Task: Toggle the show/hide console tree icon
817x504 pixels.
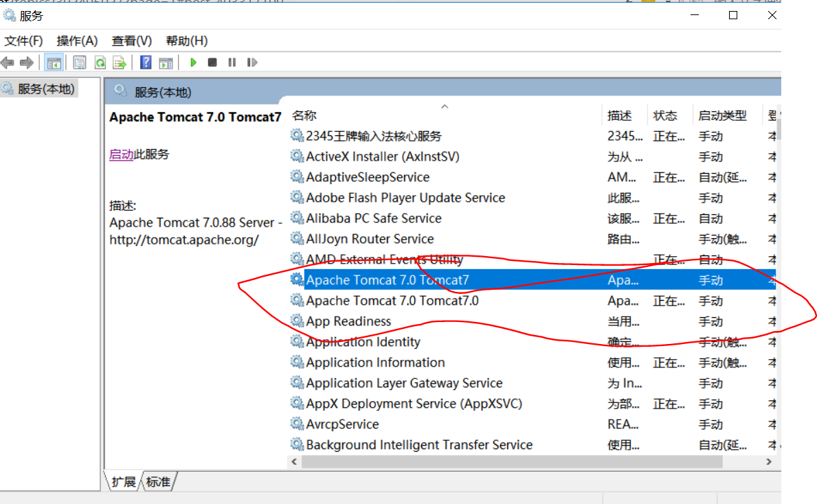Action: click(54, 63)
